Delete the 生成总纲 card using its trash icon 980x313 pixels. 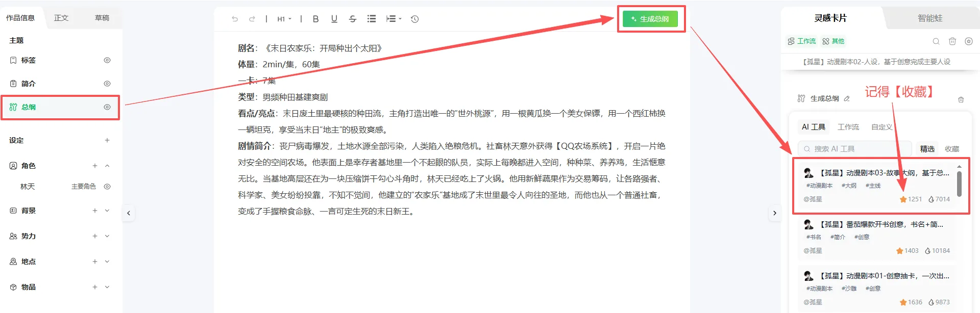tap(961, 99)
